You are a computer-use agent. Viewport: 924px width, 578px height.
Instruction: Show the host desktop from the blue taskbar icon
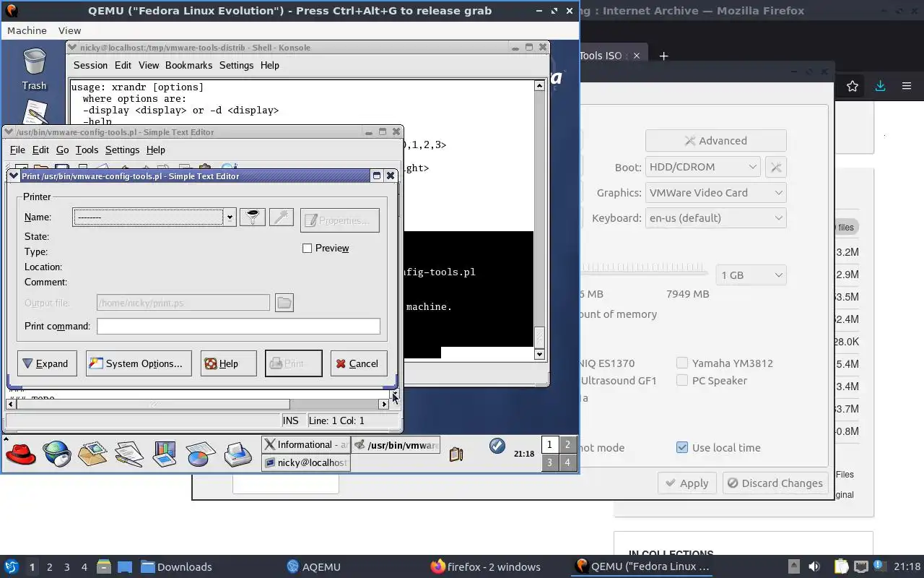tap(125, 566)
